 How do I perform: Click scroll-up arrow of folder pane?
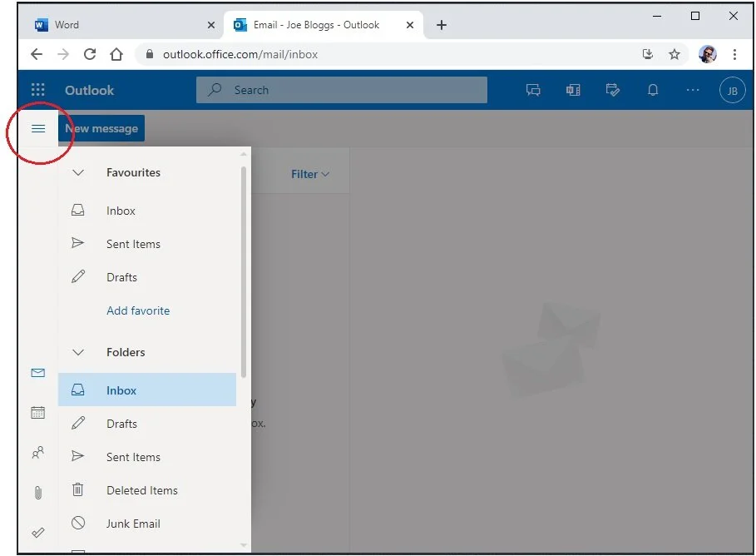click(x=244, y=155)
